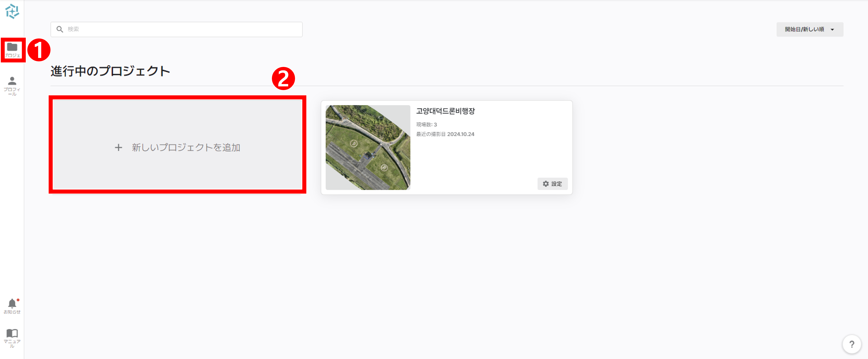868x359 pixels.
Task: Click the plus icon to add project
Action: coord(118,147)
